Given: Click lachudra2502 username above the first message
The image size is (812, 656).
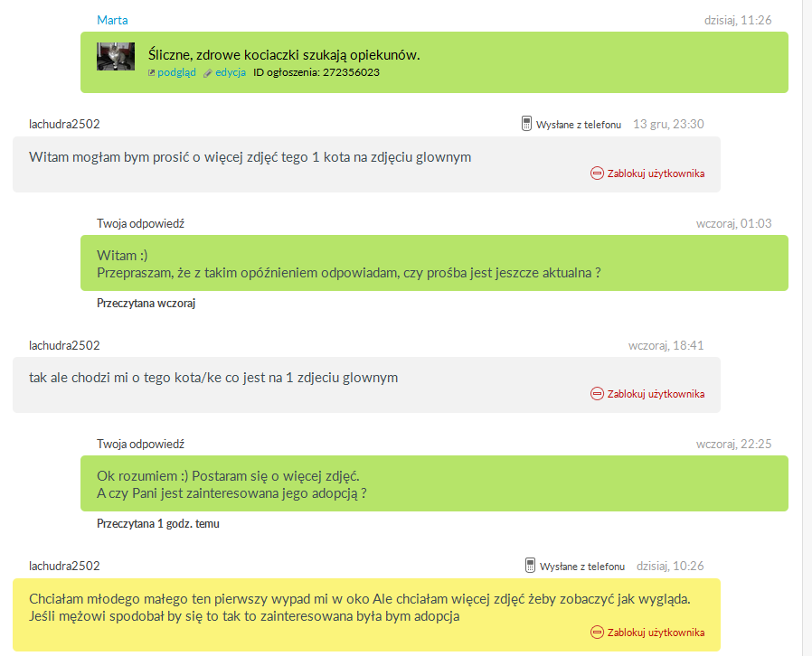Looking at the screenshot, I should pyautogui.click(x=64, y=124).
